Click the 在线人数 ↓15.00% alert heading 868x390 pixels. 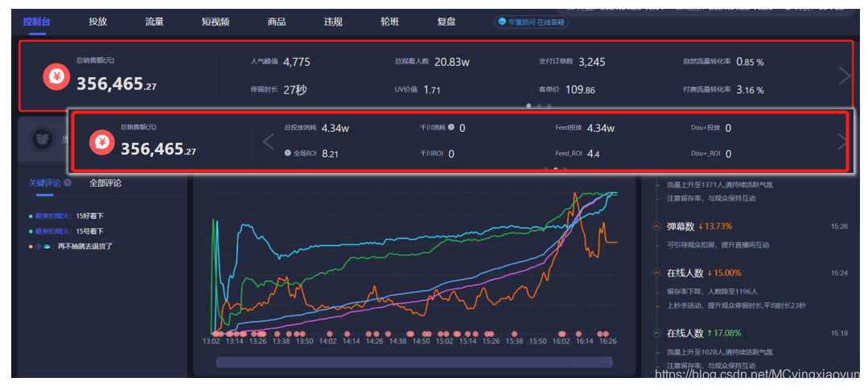click(x=704, y=273)
